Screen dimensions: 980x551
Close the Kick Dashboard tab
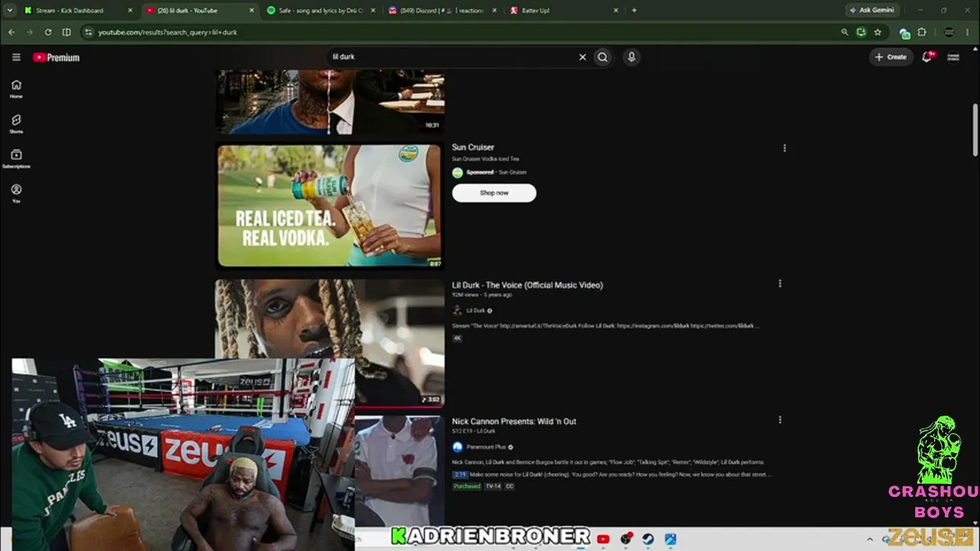tap(130, 11)
